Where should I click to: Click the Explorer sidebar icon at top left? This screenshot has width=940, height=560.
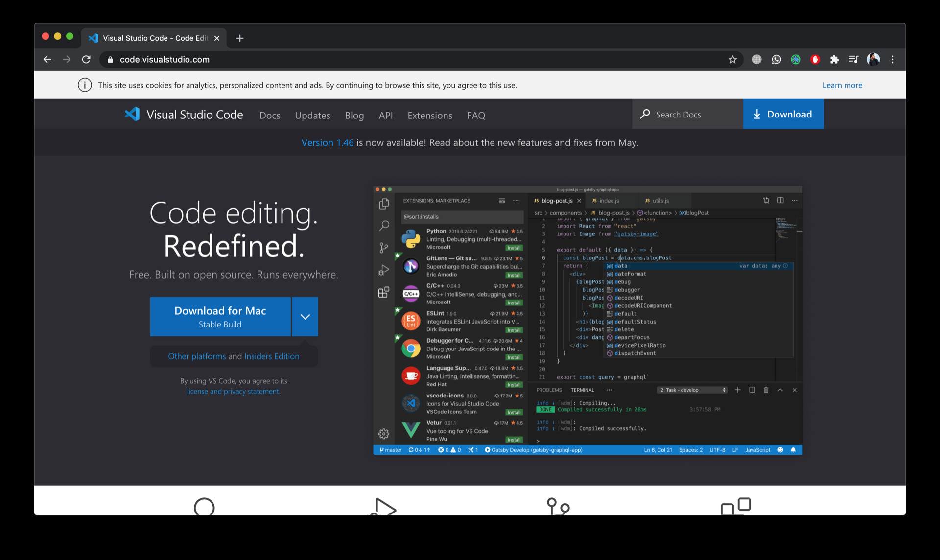[383, 203]
